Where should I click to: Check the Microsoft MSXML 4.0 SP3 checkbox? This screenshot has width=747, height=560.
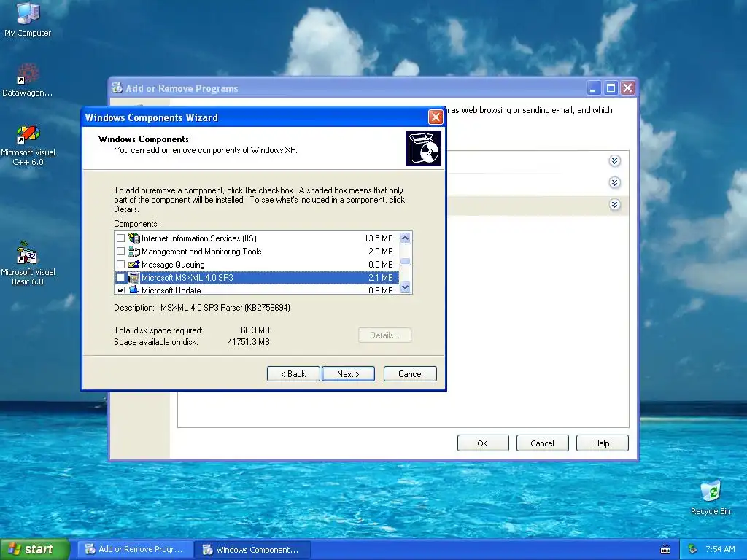point(120,278)
